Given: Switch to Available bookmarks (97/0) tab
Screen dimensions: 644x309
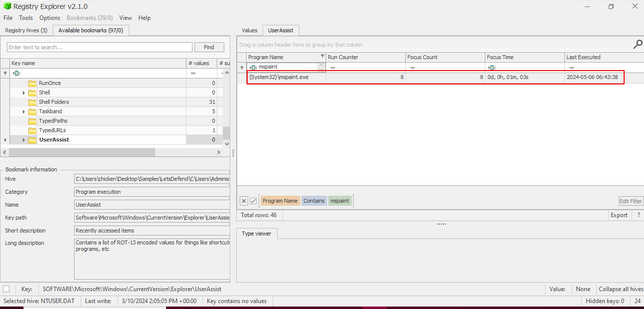Looking at the screenshot, I should 91,30.
